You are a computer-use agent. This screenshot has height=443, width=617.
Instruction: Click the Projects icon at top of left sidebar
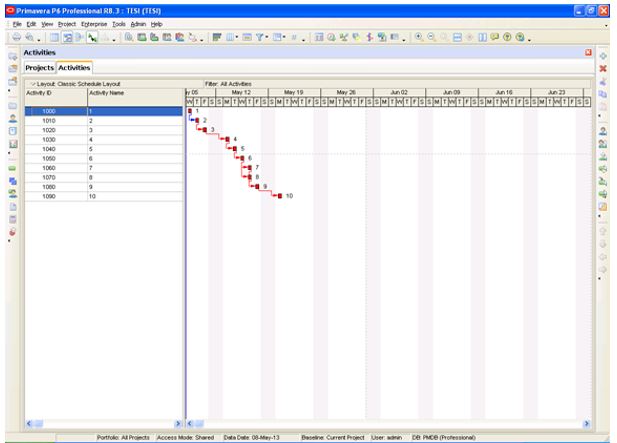pos(12,55)
